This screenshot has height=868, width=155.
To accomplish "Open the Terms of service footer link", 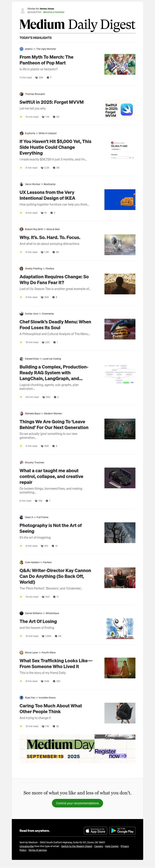I will point(37,850).
